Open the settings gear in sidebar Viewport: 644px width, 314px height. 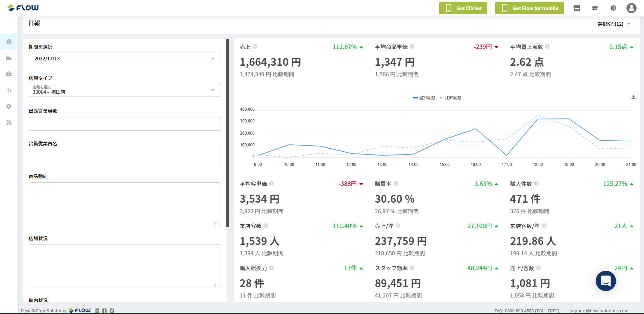[9, 106]
